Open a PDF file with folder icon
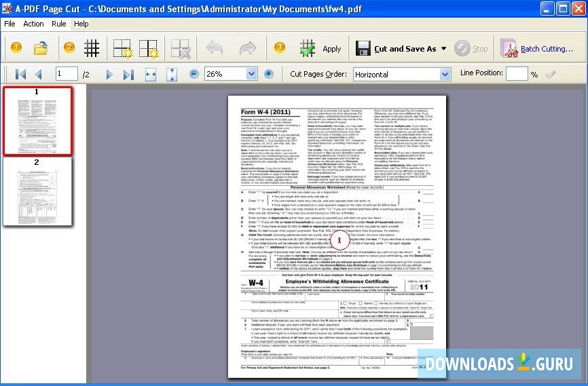 [41, 48]
